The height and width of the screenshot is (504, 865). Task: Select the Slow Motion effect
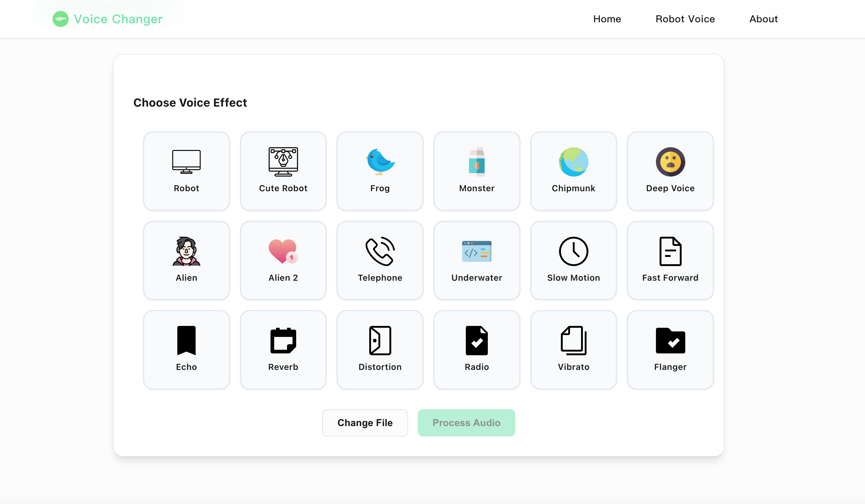pyautogui.click(x=574, y=261)
